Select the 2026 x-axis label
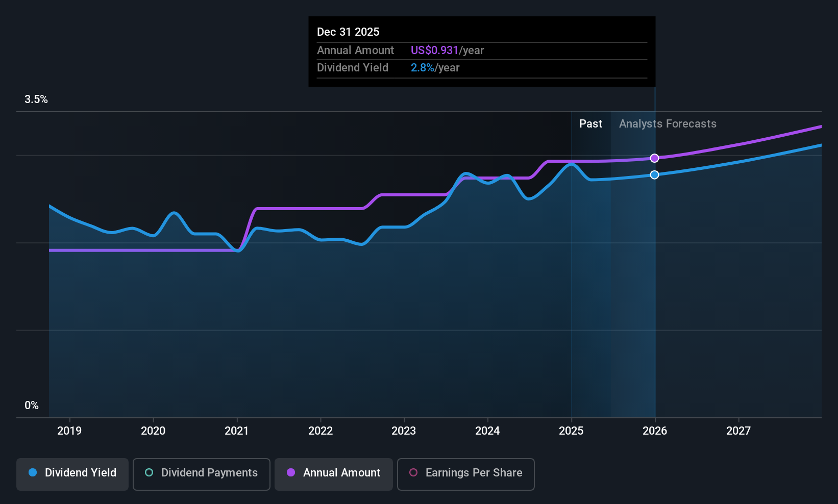Image resolution: width=838 pixels, height=504 pixels. tap(655, 431)
